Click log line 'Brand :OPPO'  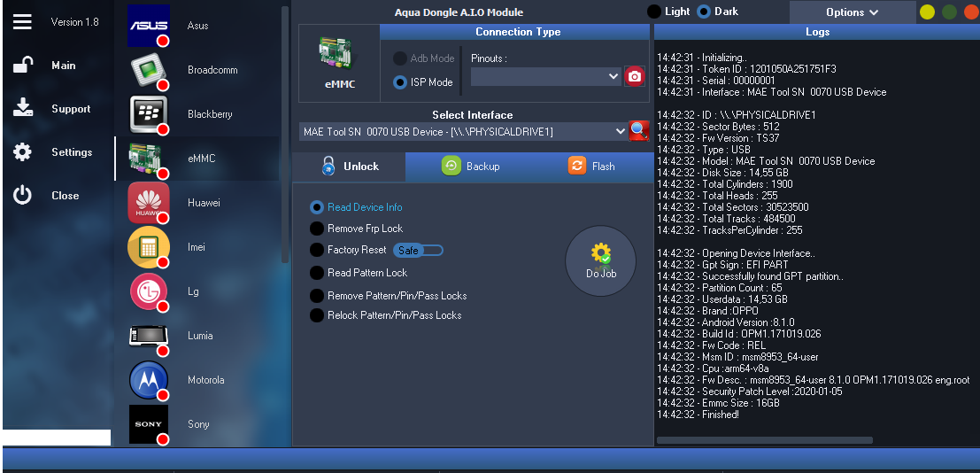point(707,311)
